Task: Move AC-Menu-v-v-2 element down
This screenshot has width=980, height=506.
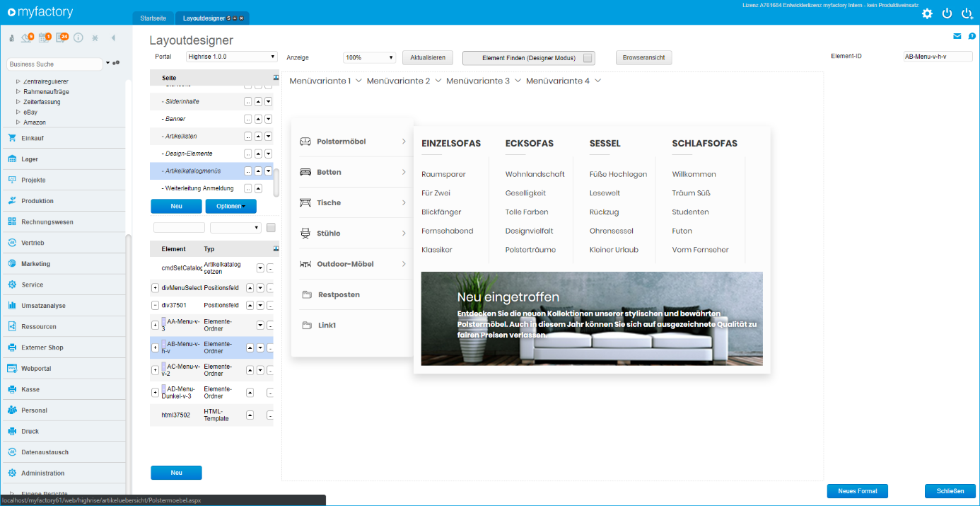Action: tap(260, 370)
